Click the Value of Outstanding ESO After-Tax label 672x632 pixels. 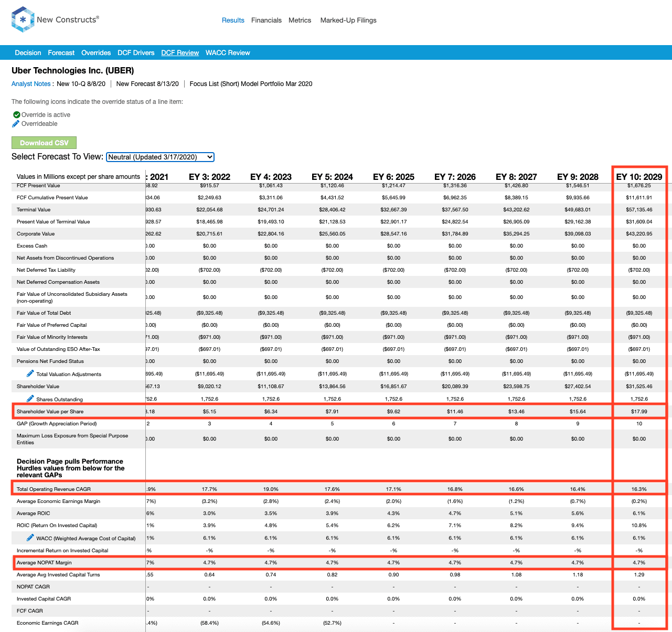[x=58, y=349]
